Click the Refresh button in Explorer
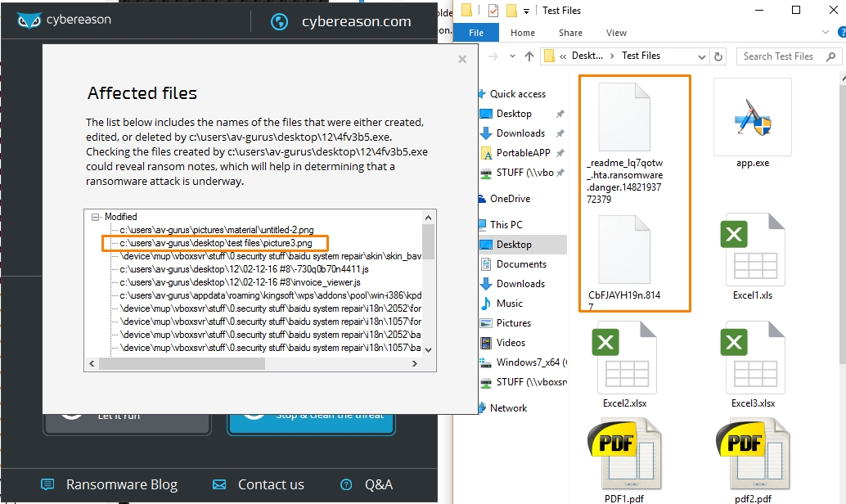 point(718,56)
